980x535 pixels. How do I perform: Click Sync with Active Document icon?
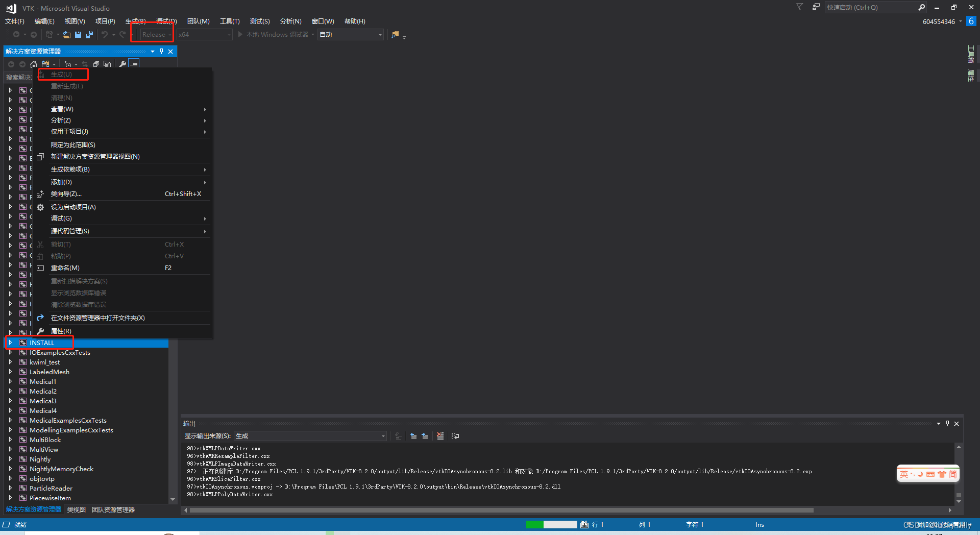point(85,64)
